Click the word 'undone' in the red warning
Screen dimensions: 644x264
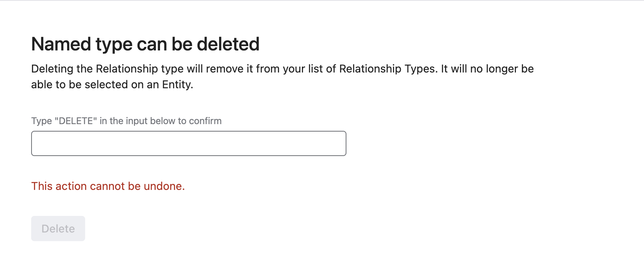(163, 186)
